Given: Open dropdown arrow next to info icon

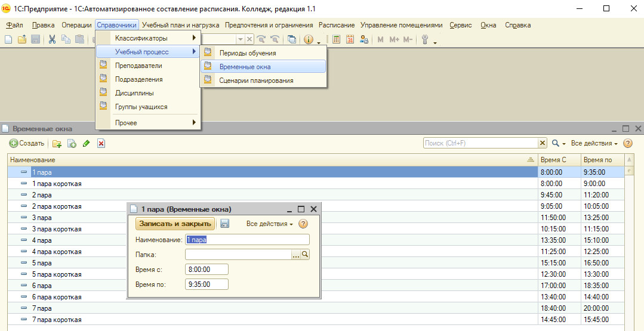Looking at the screenshot, I should point(318,42).
